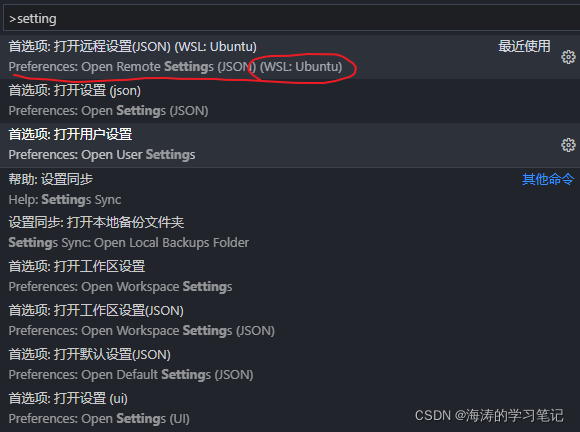Click the 最近使用 recently used label
The width and height of the screenshot is (580, 432).
click(x=524, y=47)
